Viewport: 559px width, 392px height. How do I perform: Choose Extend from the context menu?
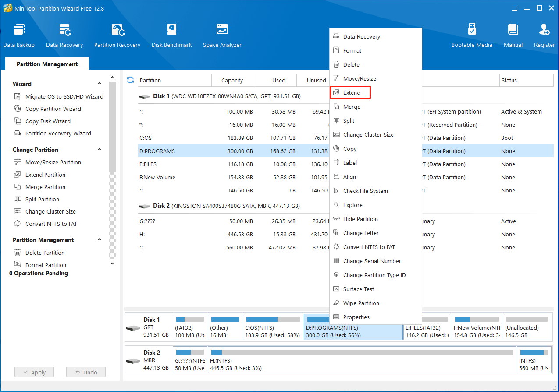pos(376,93)
